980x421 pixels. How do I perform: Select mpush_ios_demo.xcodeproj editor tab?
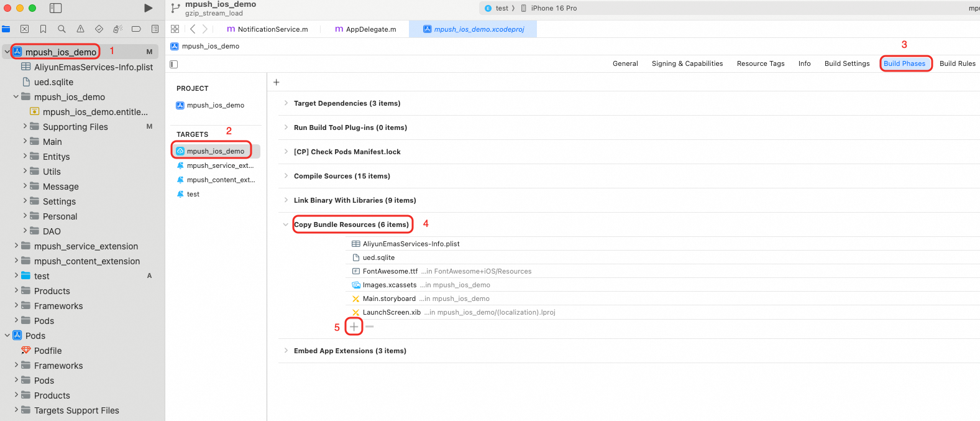pos(474,29)
